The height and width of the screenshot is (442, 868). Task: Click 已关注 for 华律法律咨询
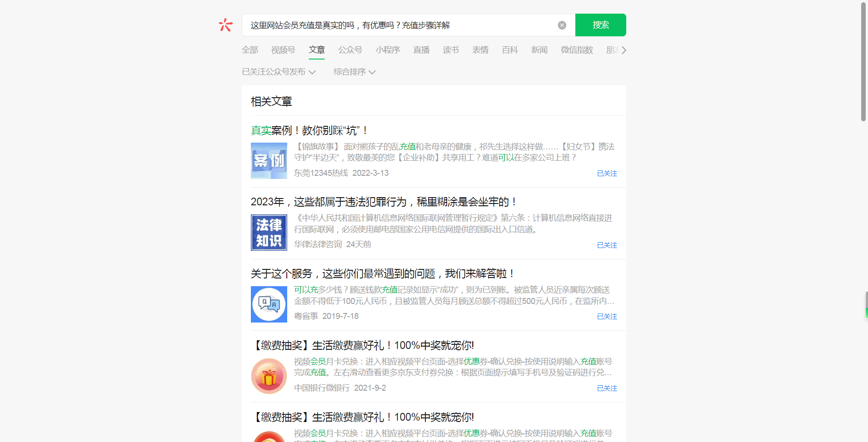(x=607, y=245)
